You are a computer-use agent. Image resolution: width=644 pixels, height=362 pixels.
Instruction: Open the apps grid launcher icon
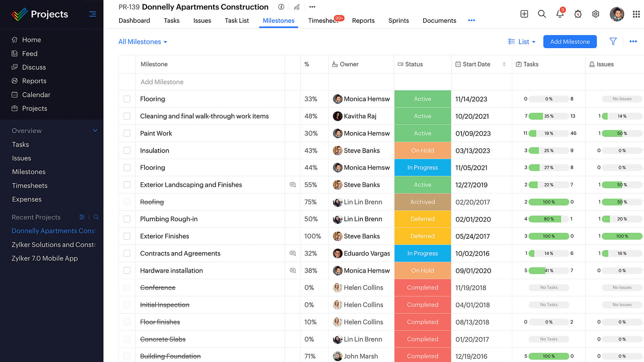pyautogui.click(x=636, y=14)
